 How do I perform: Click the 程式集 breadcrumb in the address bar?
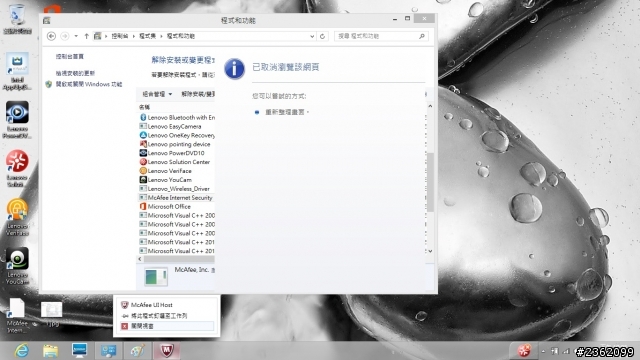tap(147, 36)
